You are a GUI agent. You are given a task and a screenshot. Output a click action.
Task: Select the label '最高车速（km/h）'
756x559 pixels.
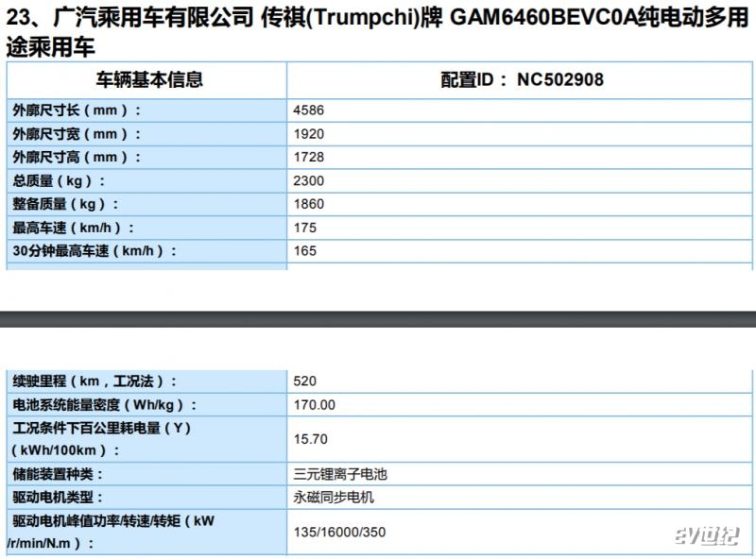click(74, 228)
